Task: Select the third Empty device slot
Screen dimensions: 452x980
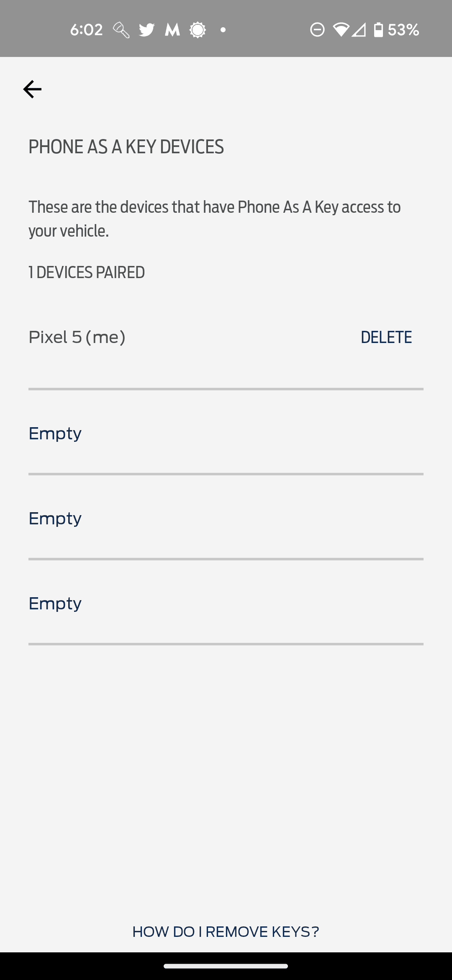Action: click(x=55, y=603)
